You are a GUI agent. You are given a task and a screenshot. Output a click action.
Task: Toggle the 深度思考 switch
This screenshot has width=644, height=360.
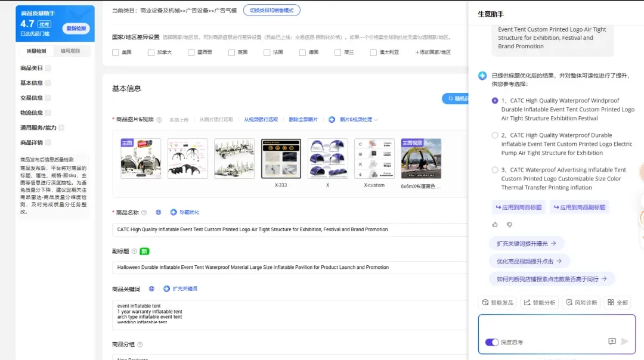(492, 342)
